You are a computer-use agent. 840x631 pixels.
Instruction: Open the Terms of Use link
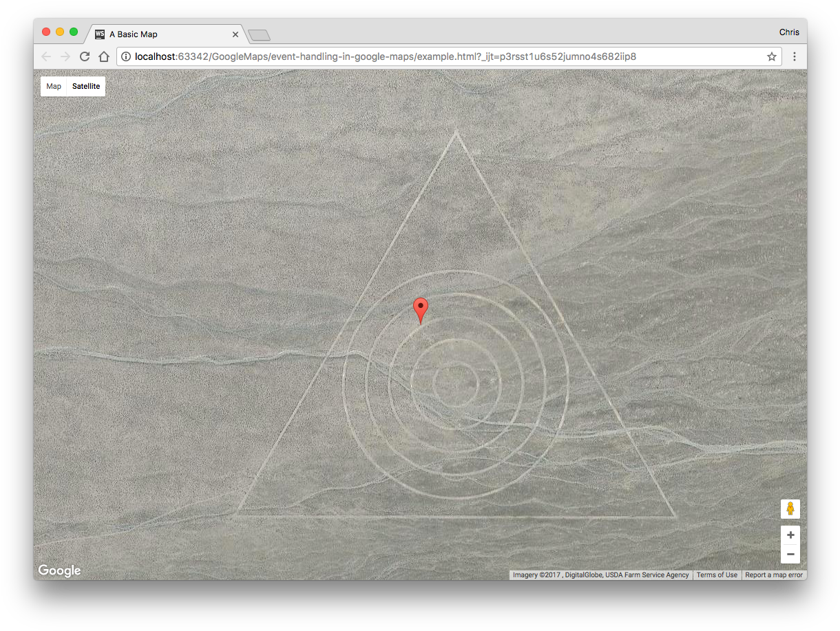(717, 575)
